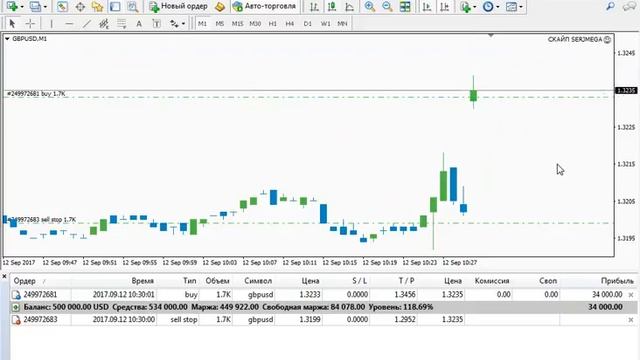Open the profiles icon
This screenshot has height=360, width=640.
[x=36, y=7]
